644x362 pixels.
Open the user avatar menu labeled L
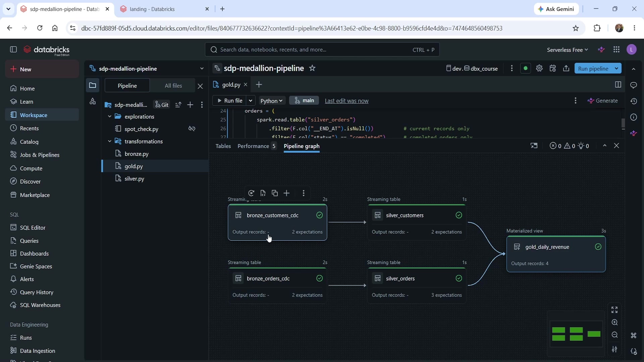(x=632, y=50)
